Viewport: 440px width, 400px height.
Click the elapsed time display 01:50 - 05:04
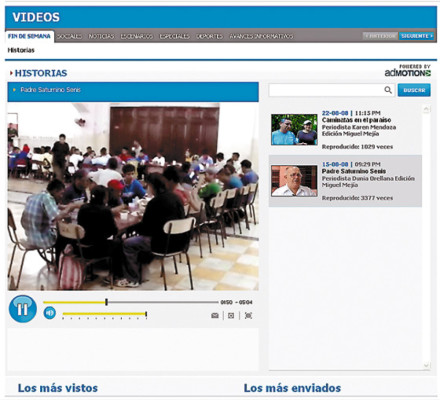pyautogui.click(x=236, y=302)
